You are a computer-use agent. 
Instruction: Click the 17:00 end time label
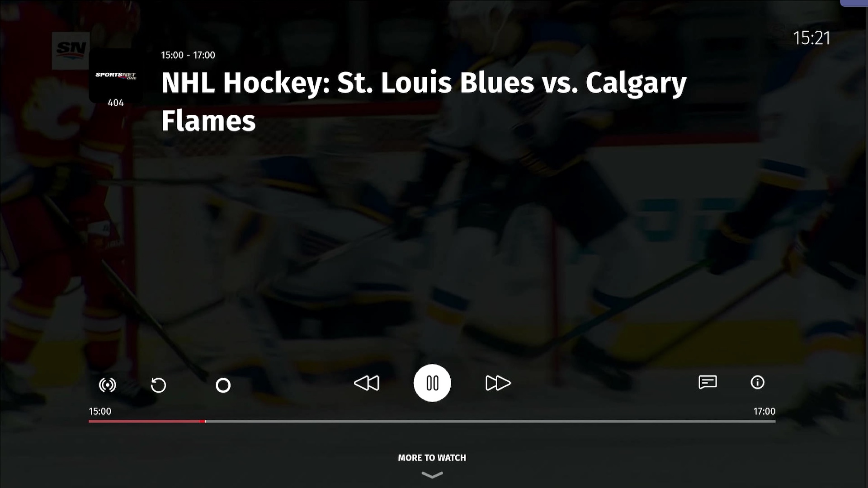764,411
